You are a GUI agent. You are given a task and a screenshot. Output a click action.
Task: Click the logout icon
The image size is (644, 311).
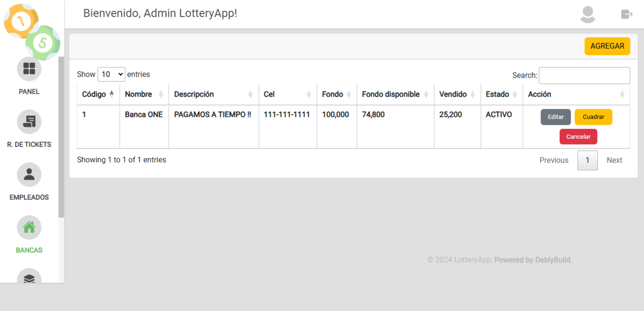[x=626, y=14]
